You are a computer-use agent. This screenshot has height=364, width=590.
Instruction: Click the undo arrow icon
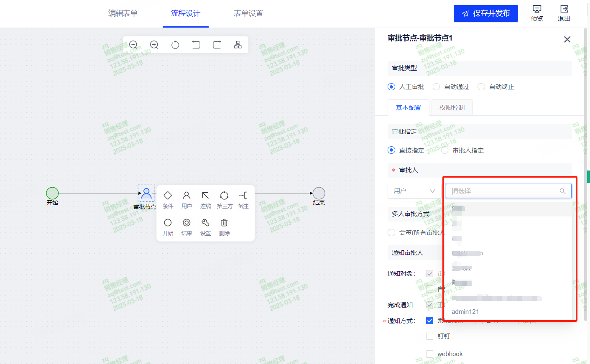(x=196, y=45)
